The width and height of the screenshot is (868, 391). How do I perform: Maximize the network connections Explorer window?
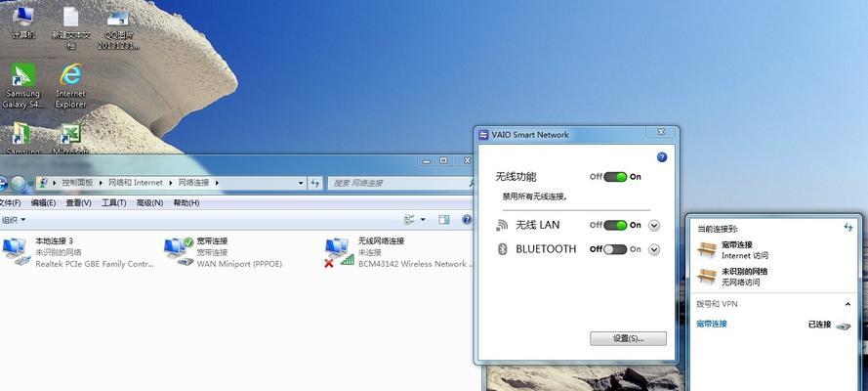click(x=443, y=160)
